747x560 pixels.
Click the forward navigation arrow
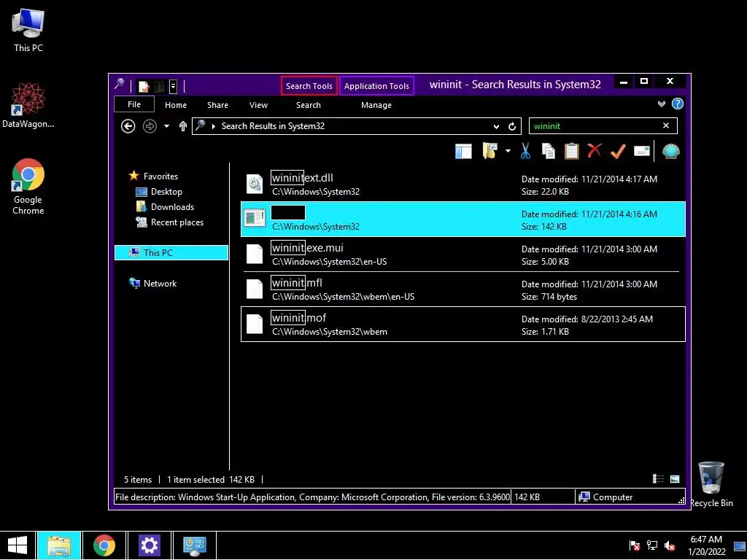[x=150, y=126]
